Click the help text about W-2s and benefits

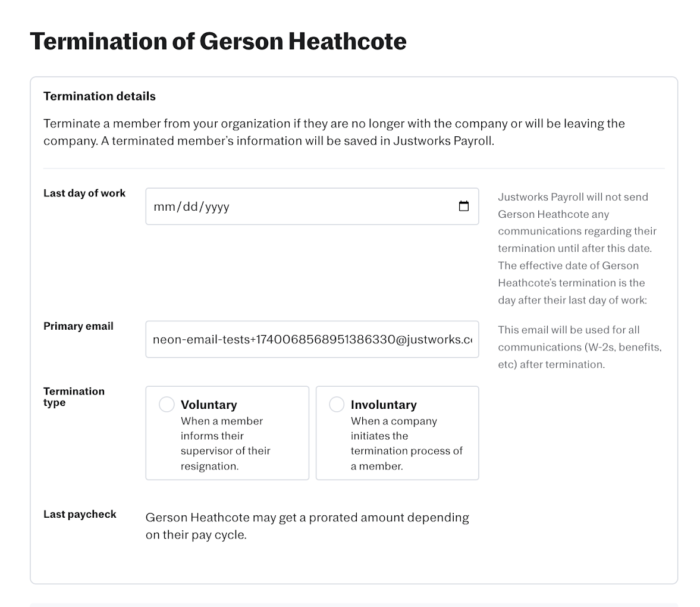pyautogui.click(x=579, y=347)
